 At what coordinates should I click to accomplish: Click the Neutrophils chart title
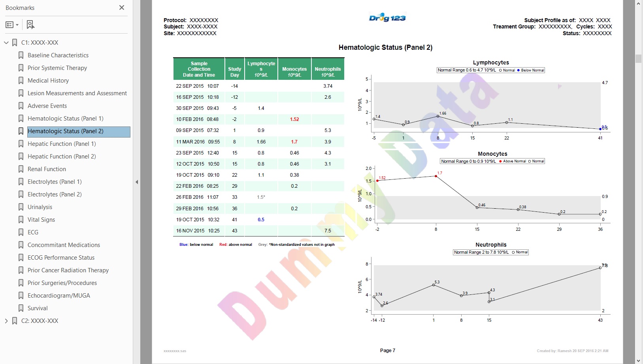point(491,245)
